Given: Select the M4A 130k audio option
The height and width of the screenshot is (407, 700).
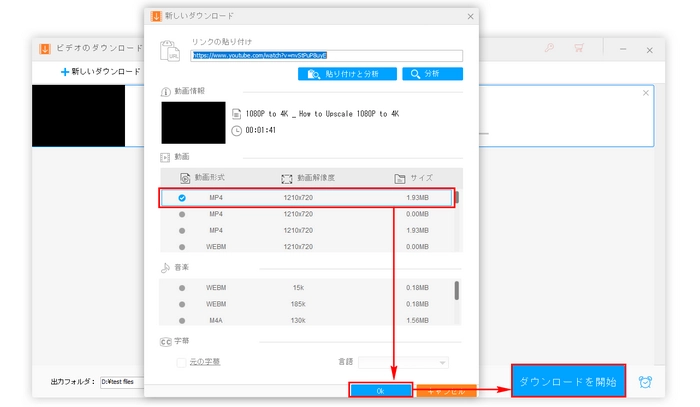Looking at the screenshot, I should pos(182,320).
